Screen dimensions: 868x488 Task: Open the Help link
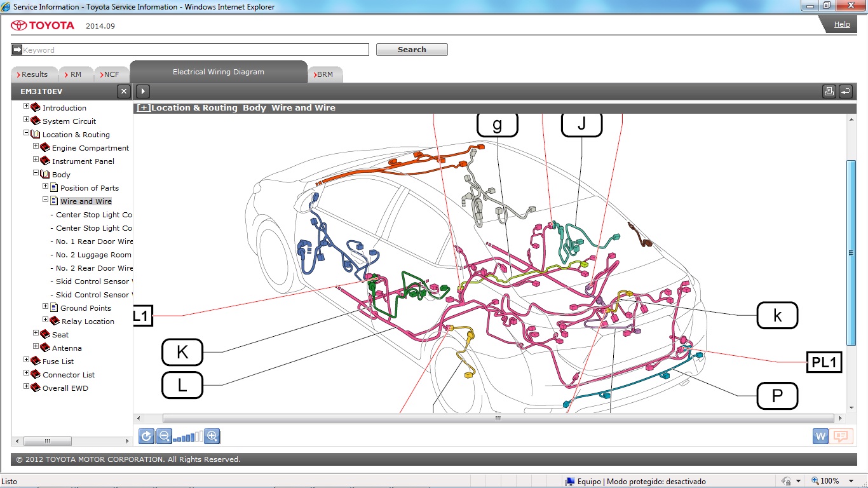coord(842,24)
